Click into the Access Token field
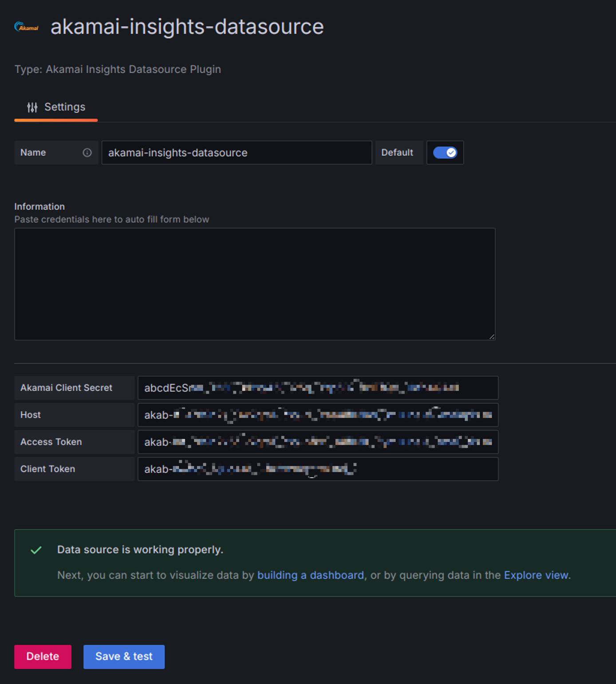This screenshot has width=616, height=684. (x=317, y=442)
